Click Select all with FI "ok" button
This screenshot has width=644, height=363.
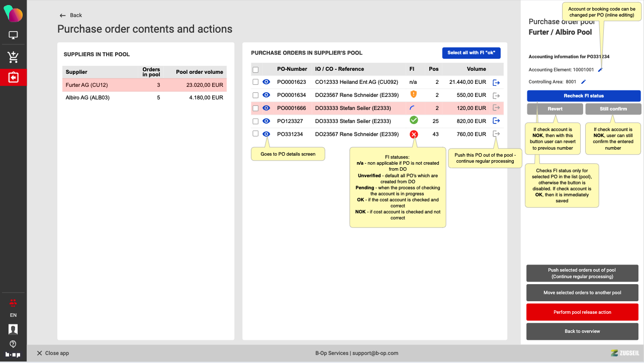coord(471,53)
